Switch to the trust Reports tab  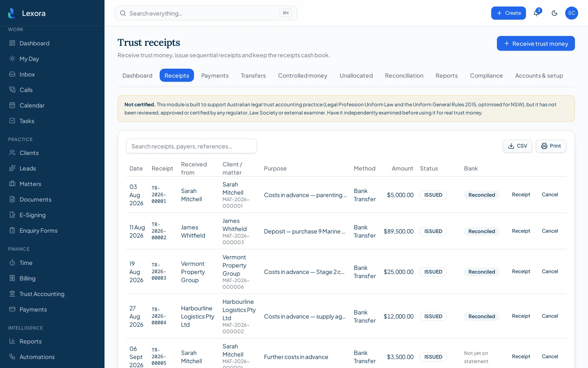pos(447,75)
